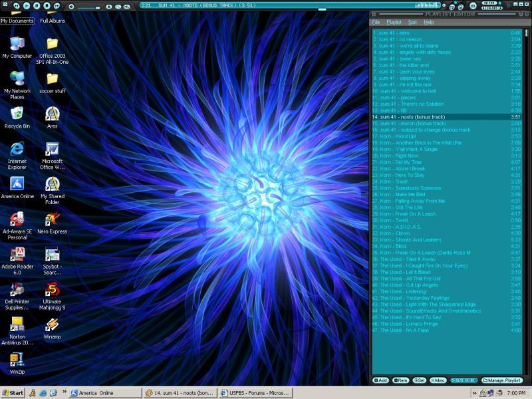Select the Ultimate Mahjongg 5 icon
The width and height of the screenshot is (532, 399).
(53, 296)
